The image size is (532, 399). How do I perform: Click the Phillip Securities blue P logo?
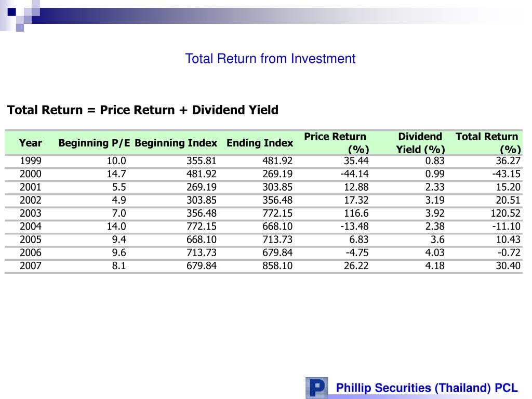point(316,387)
